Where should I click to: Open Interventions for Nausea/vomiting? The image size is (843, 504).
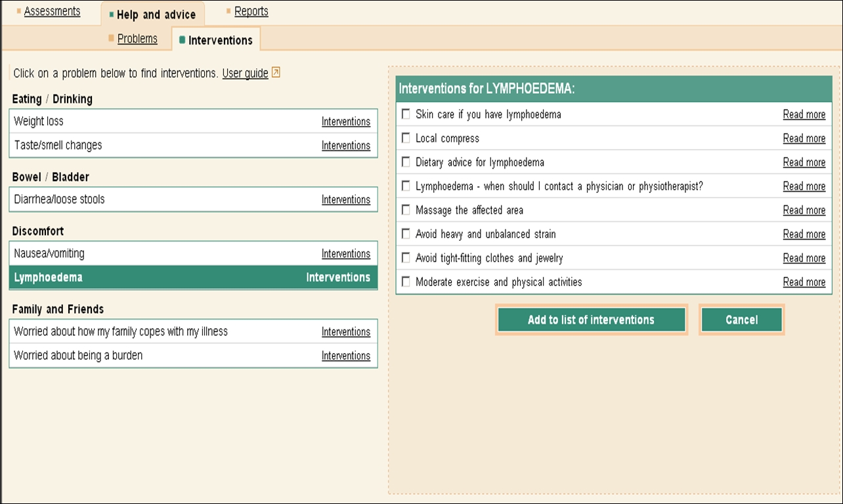click(345, 254)
